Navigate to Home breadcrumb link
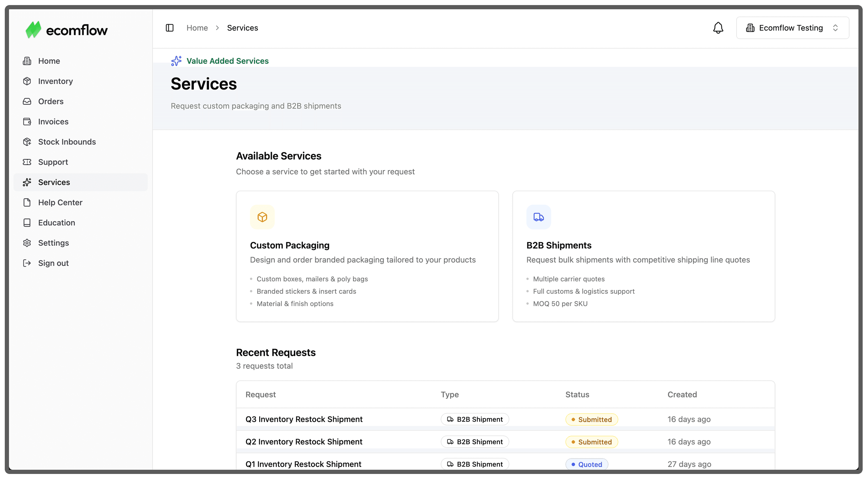This screenshot has height=479, width=868. [197, 28]
